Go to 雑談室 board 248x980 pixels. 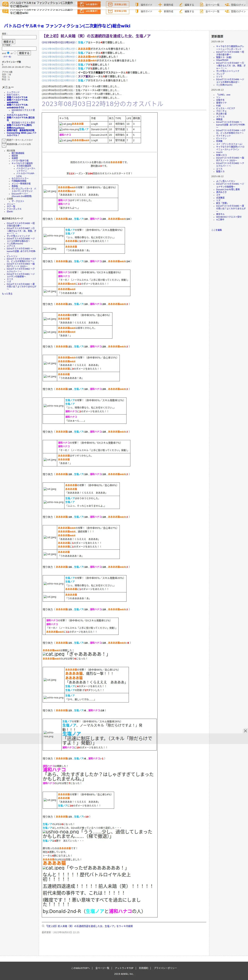[14, 156]
